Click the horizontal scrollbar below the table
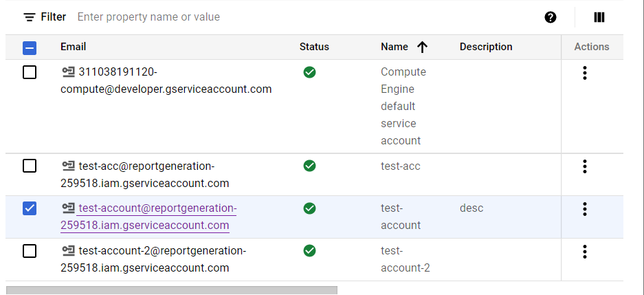Viewport: 644px width, 295px height. tap(172, 290)
